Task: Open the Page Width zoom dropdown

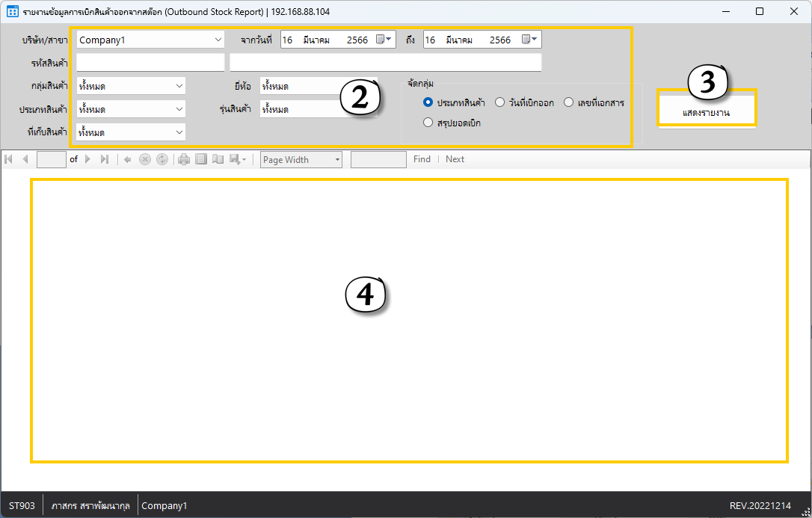Action: pos(337,159)
